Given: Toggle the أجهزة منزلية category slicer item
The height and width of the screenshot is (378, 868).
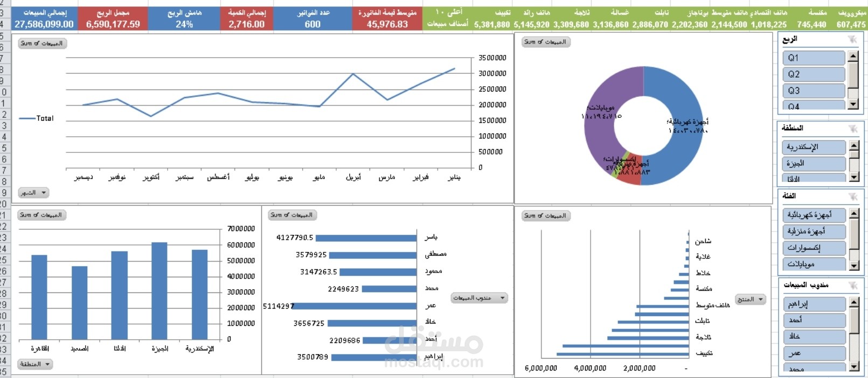Looking at the screenshot, I should pyautogui.click(x=814, y=232).
